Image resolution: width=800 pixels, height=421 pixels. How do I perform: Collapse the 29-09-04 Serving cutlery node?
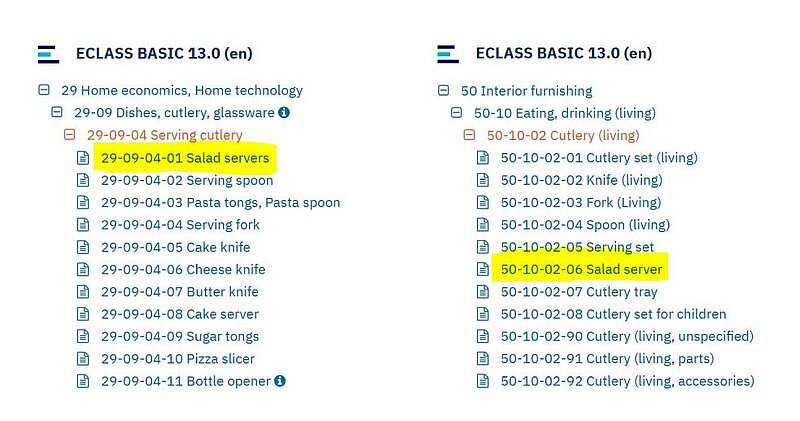[x=70, y=135]
